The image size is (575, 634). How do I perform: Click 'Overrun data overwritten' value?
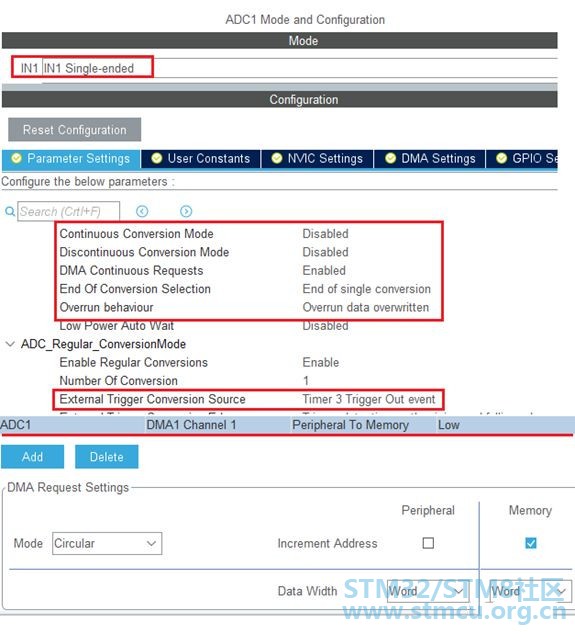coord(366,307)
